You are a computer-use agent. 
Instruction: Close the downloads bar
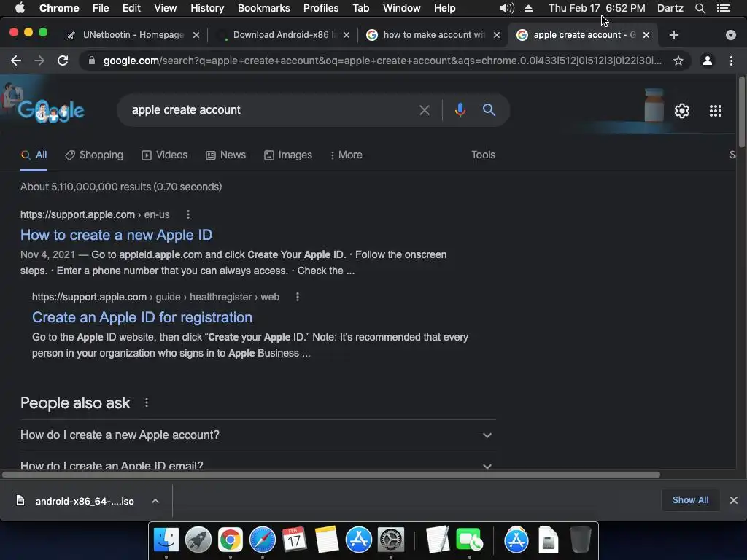(x=734, y=500)
